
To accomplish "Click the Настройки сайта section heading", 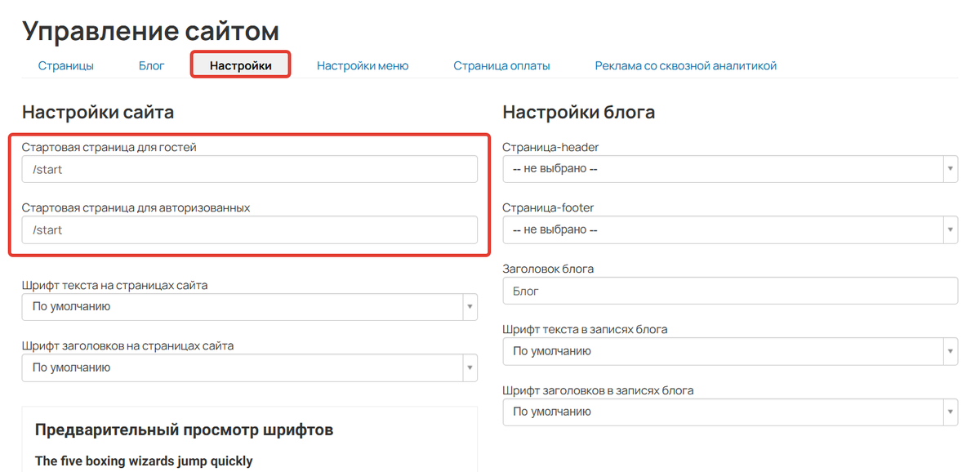I will click(x=98, y=113).
